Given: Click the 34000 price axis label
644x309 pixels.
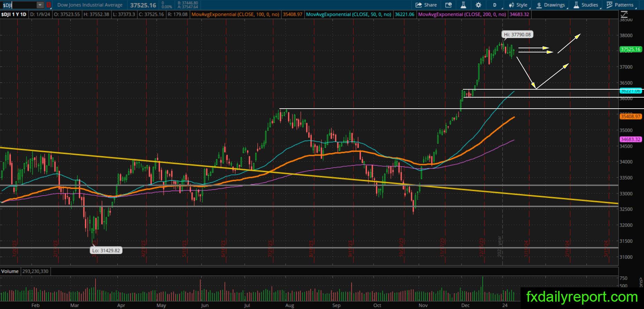Looking at the screenshot, I should pyautogui.click(x=626, y=162).
